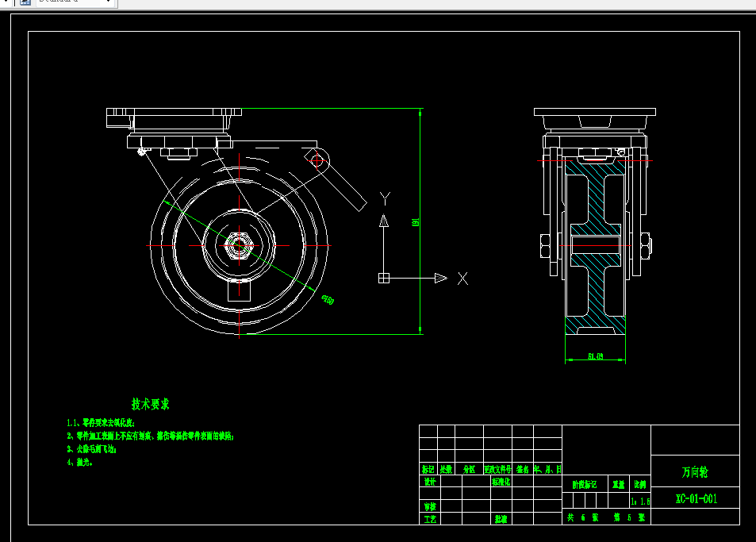Select the 比例 header cell
The width and height of the screenshot is (756, 542).
[x=640, y=484]
